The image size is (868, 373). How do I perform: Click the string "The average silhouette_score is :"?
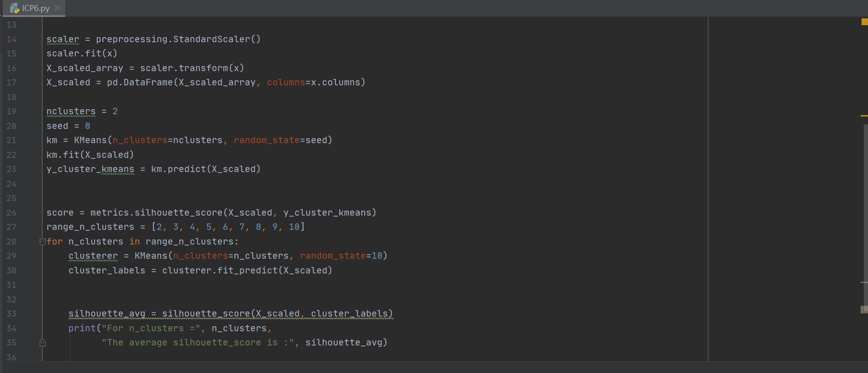[198, 342]
